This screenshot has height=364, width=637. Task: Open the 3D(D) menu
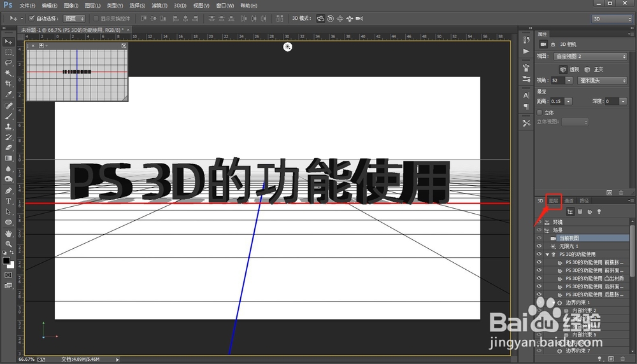point(180,6)
